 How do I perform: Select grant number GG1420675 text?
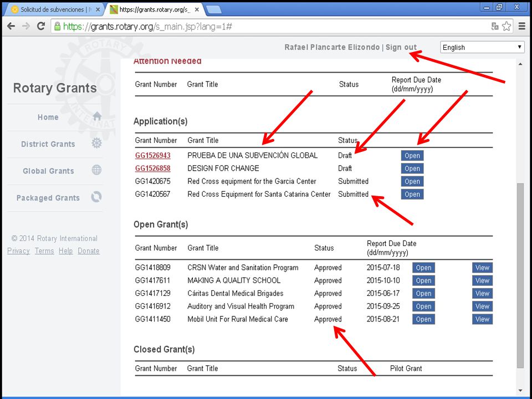153,181
